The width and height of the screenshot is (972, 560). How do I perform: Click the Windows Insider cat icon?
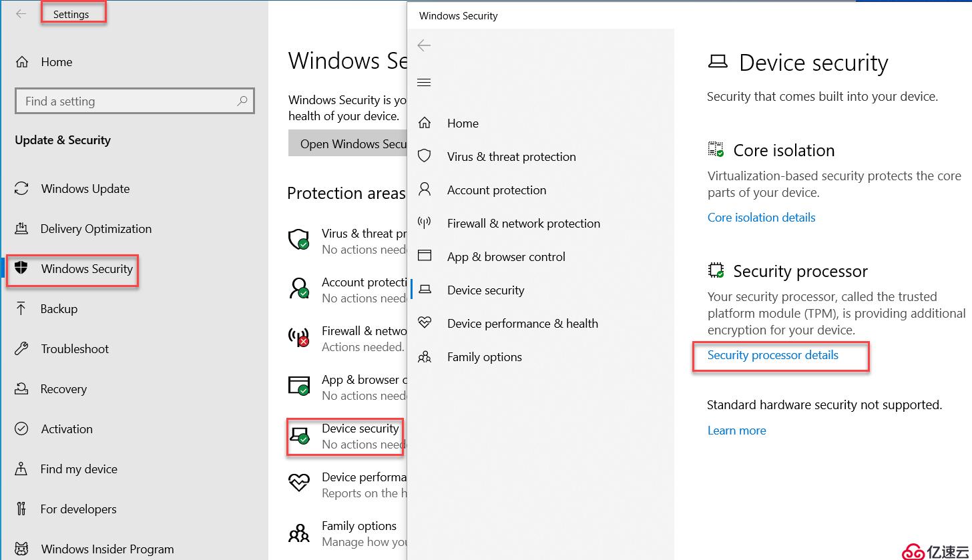point(21,549)
